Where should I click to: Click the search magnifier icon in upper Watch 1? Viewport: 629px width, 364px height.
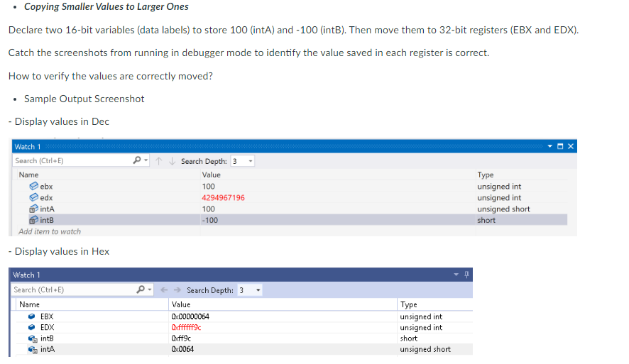pos(137,160)
